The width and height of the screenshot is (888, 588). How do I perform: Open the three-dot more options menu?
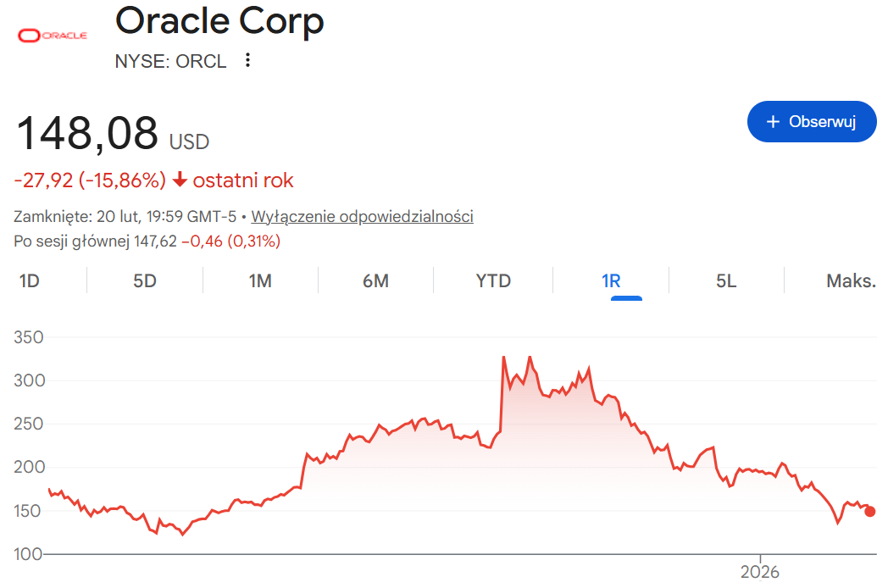click(247, 60)
